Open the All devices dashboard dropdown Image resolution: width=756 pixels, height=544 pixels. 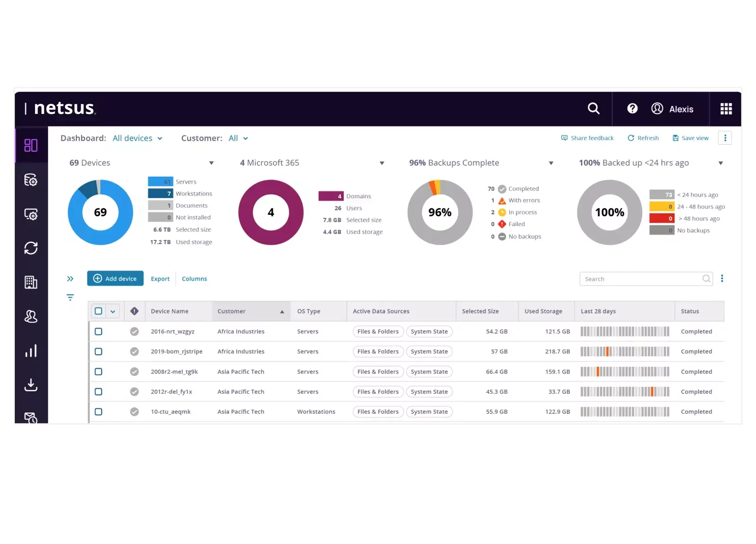(x=137, y=138)
